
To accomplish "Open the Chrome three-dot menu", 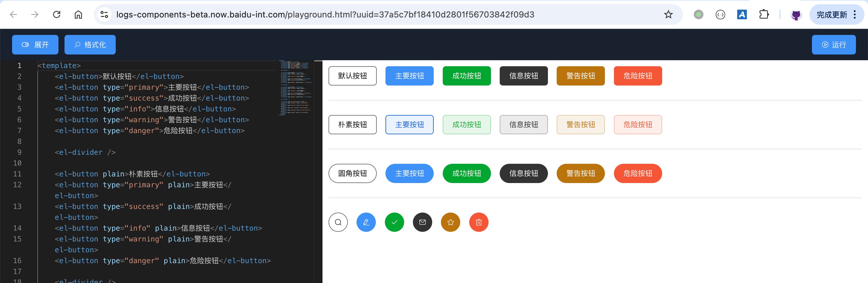I will point(855,14).
